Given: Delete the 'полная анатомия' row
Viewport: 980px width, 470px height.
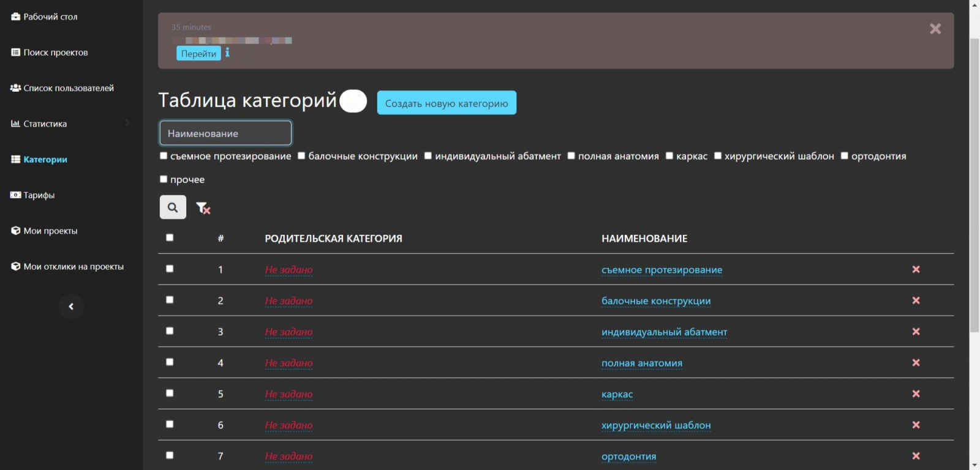Looking at the screenshot, I should click(916, 362).
